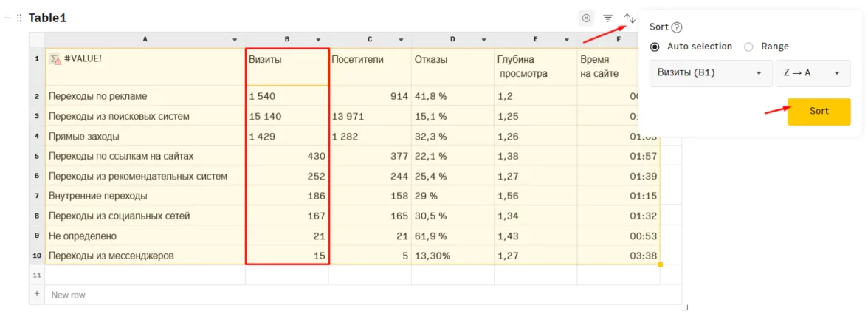The height and width of the screenshot is (328, 868).
Task: Click the plus icon before New row
Action: [37, 294]
